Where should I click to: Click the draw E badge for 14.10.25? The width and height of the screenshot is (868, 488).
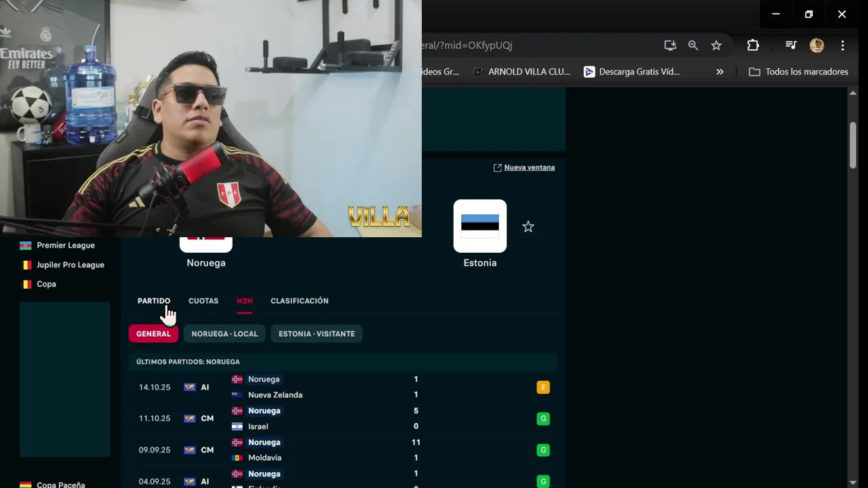543,387
